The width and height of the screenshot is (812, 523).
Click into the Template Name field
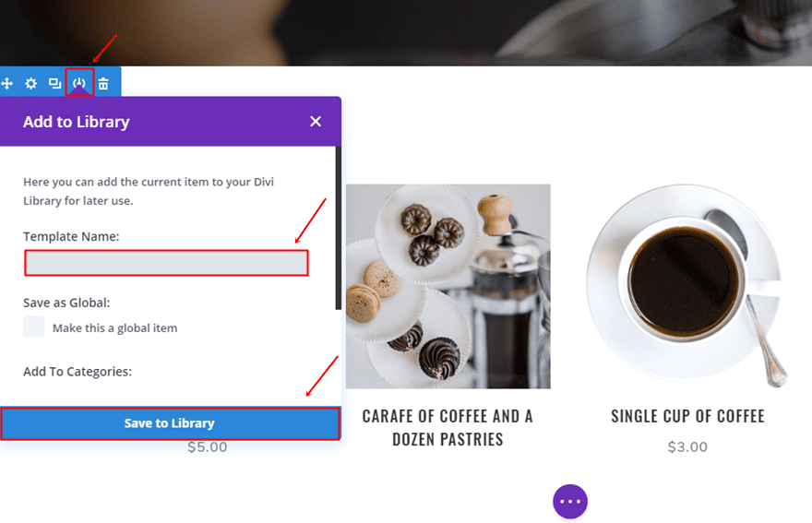(x=166, y=263)
